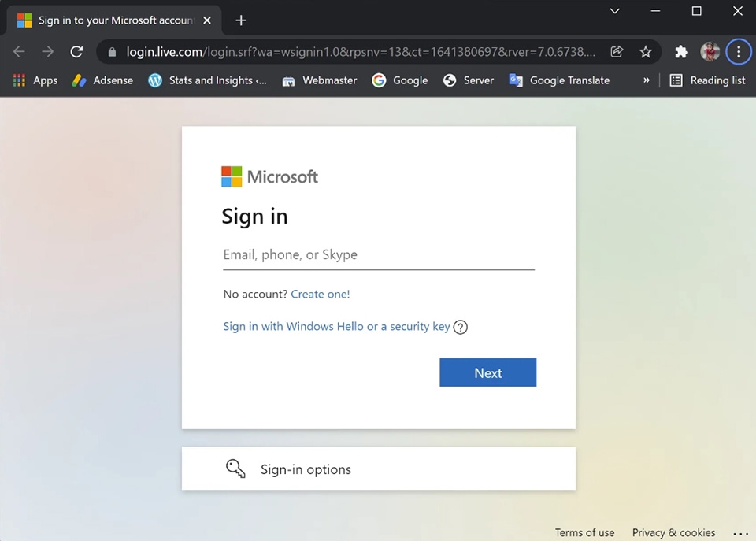Open the tab search chevron

pos(615,11)
